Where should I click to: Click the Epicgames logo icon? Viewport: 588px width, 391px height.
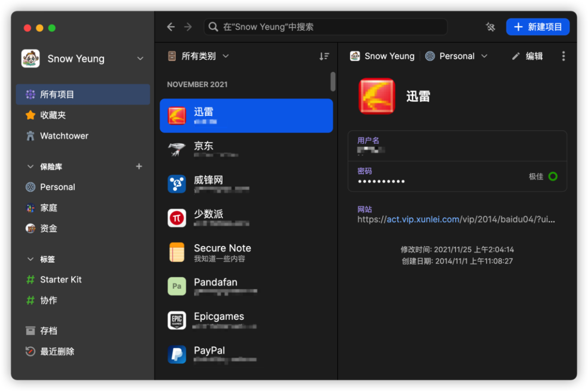point(176,320)
